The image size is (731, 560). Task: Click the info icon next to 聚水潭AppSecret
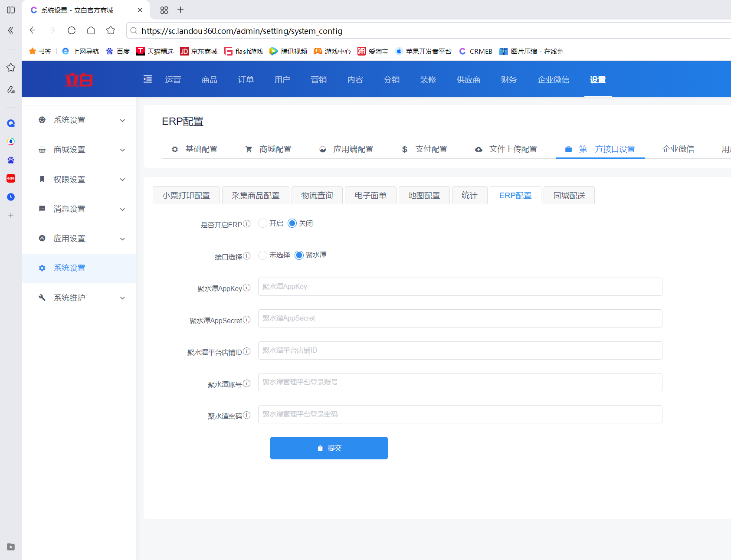[247, 320]
